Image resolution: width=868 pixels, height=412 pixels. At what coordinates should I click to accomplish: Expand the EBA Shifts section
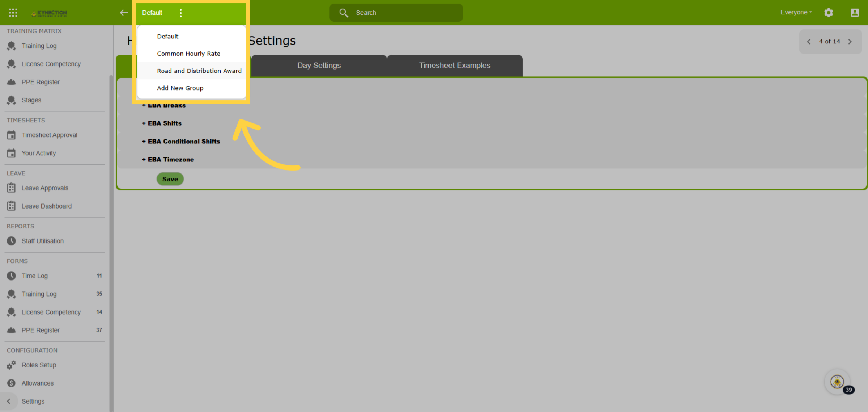(x=162, y=123)
